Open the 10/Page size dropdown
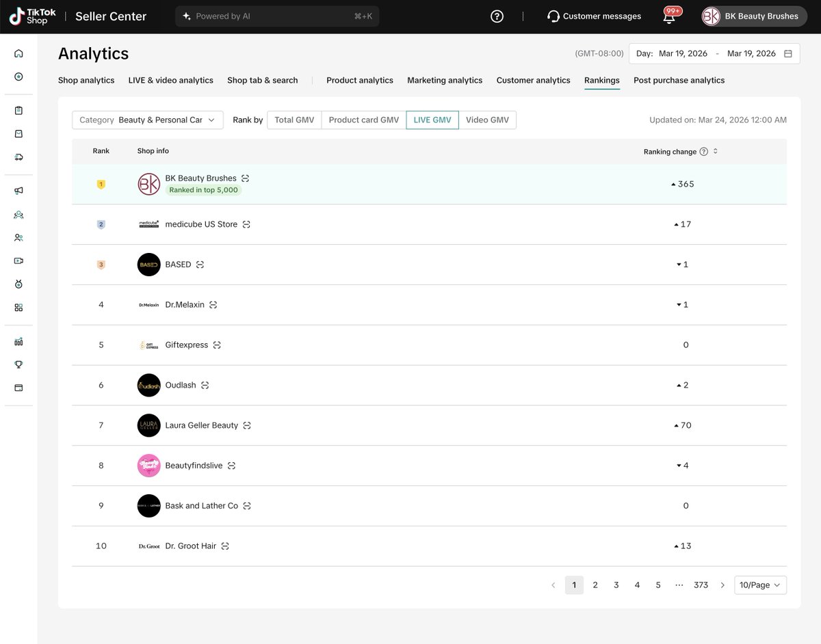The width and height of the screenshot is (821, 644). click(760, 585)
